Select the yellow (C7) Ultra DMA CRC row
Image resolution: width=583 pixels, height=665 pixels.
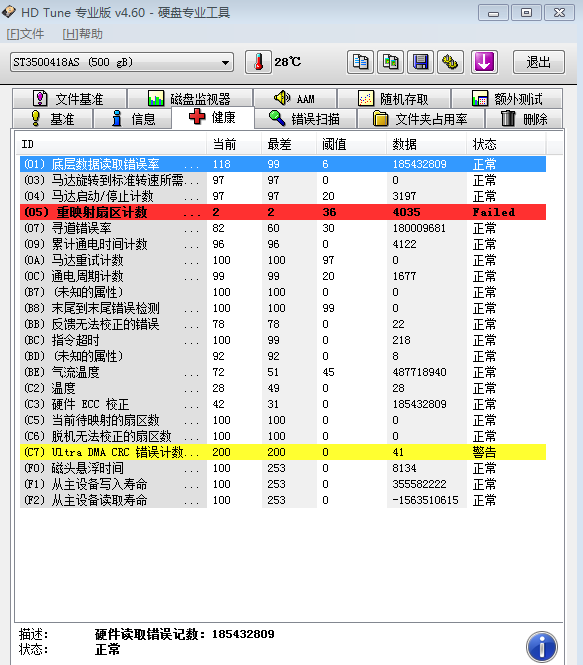click(283, 452)
